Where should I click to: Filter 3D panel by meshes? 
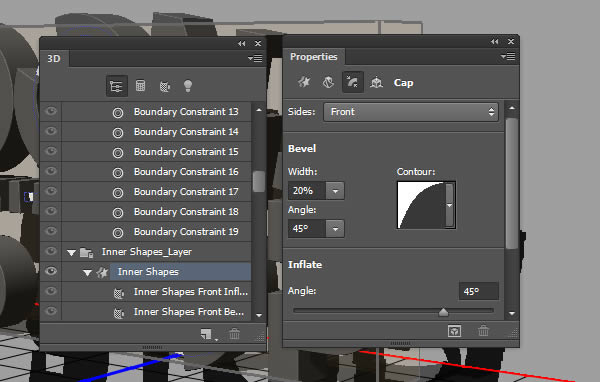(x=140, y=86)
